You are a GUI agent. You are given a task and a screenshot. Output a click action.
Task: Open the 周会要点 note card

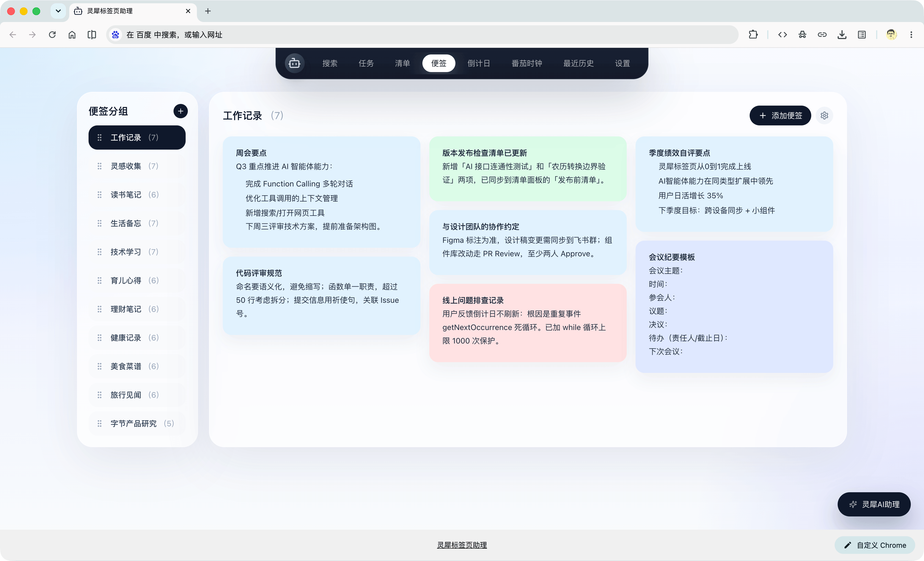click(321, 192)
